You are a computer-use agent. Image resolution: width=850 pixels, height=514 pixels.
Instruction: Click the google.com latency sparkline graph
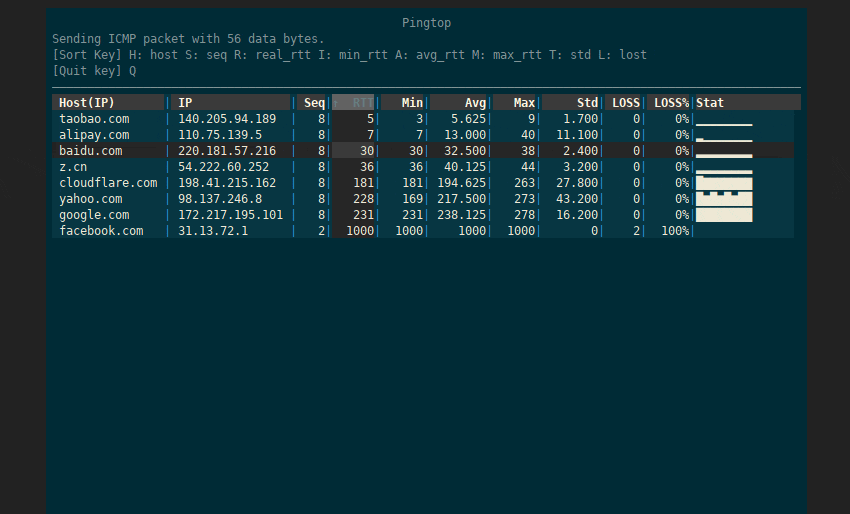(724, 215)
